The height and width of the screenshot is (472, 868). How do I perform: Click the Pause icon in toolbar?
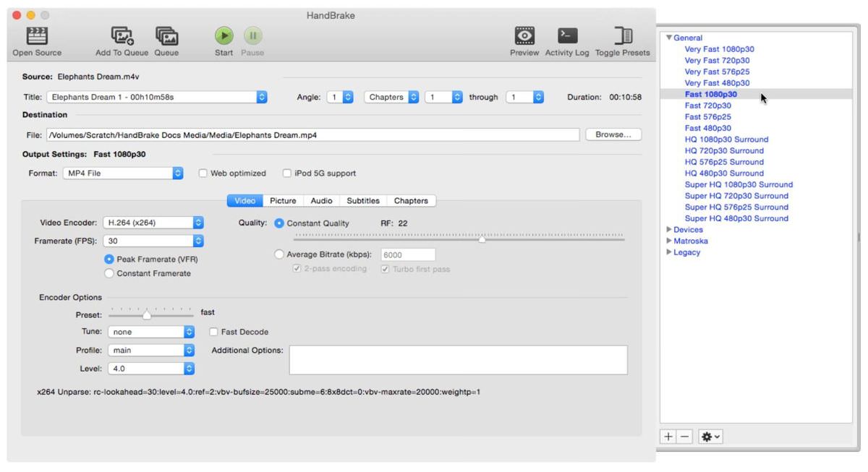click(x=252, y=36)
